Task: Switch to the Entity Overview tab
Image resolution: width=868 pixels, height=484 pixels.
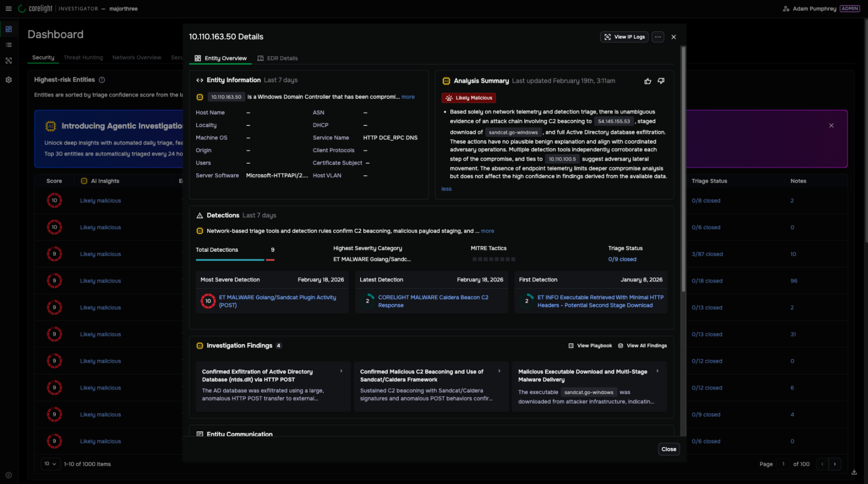Action: point(220,59)
